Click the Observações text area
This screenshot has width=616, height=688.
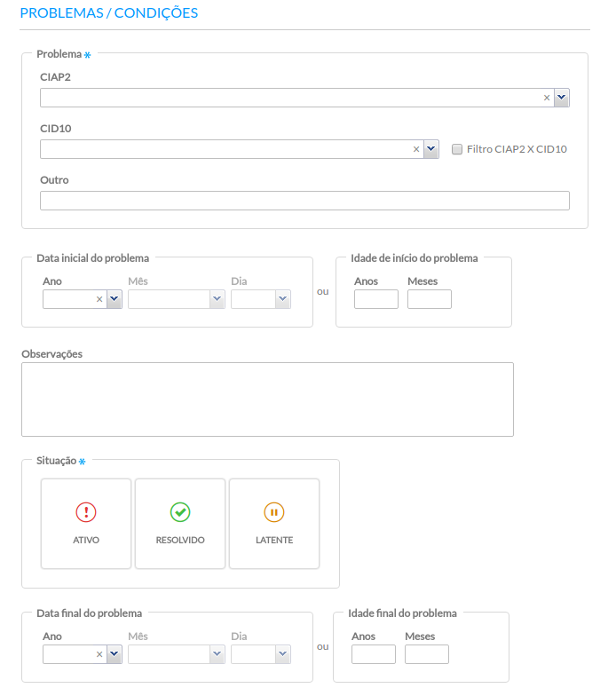pyautogui.click(x=268, y=399)
